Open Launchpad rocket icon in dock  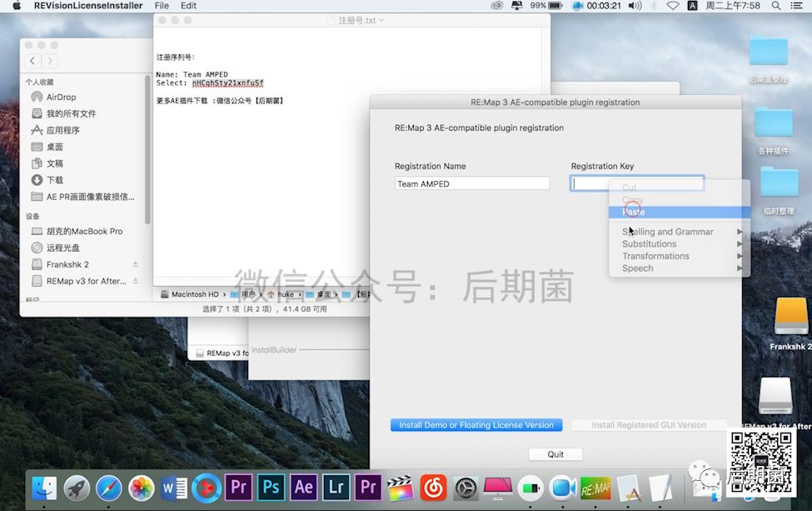(x=77, y=488)
